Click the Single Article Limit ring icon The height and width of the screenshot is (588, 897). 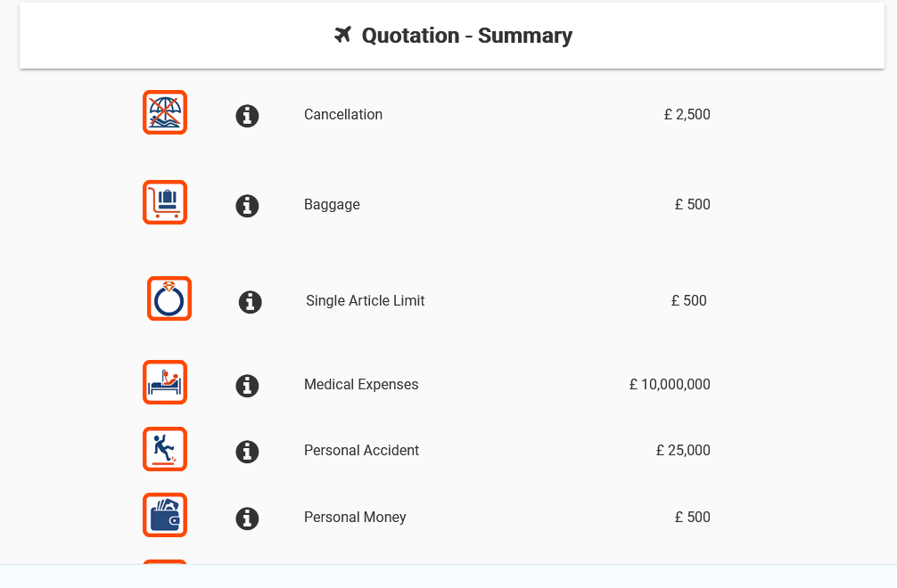tap(169, 298)
